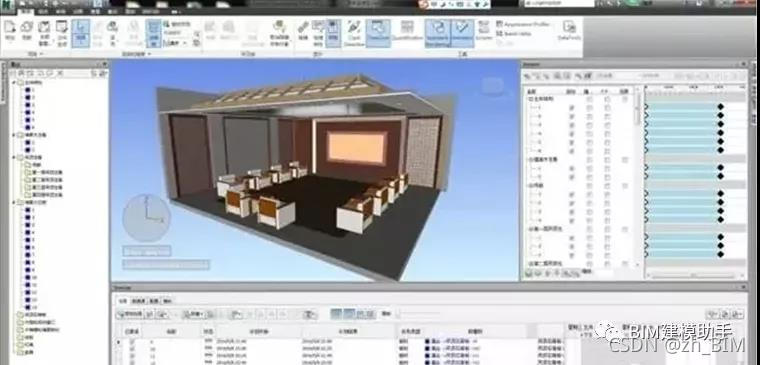
Task: Toggle the TimeLiner window from the ribbon
Action: click(x=378, y=33)
